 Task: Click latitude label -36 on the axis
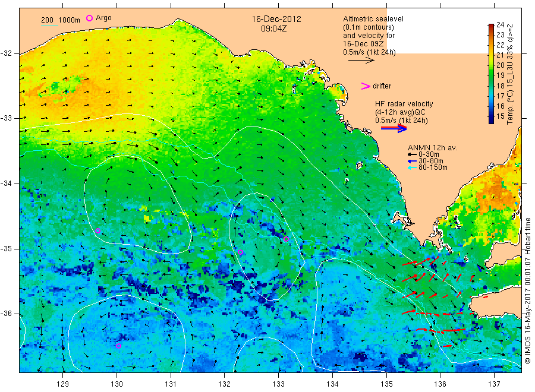7,314
